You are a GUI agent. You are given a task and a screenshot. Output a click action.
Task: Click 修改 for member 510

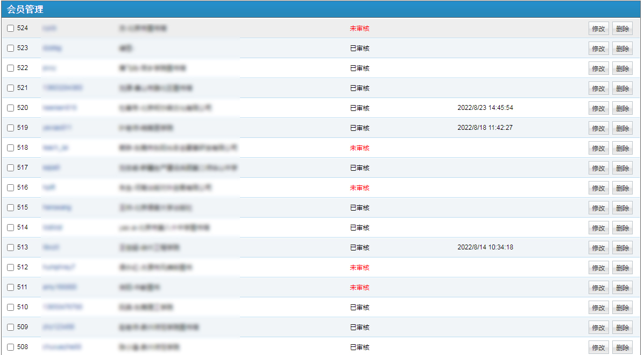click(x=598, y=308)
